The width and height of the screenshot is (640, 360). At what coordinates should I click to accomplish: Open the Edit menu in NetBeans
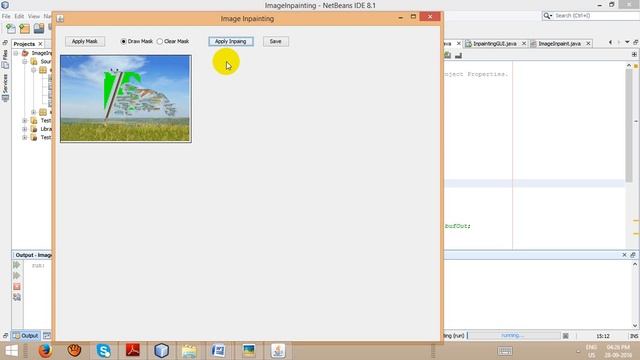tap(19, 16)
